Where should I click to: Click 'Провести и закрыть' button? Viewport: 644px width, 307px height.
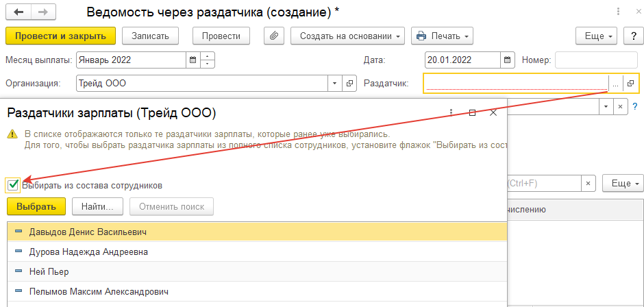pyautogui.click(x=60, y=36)
